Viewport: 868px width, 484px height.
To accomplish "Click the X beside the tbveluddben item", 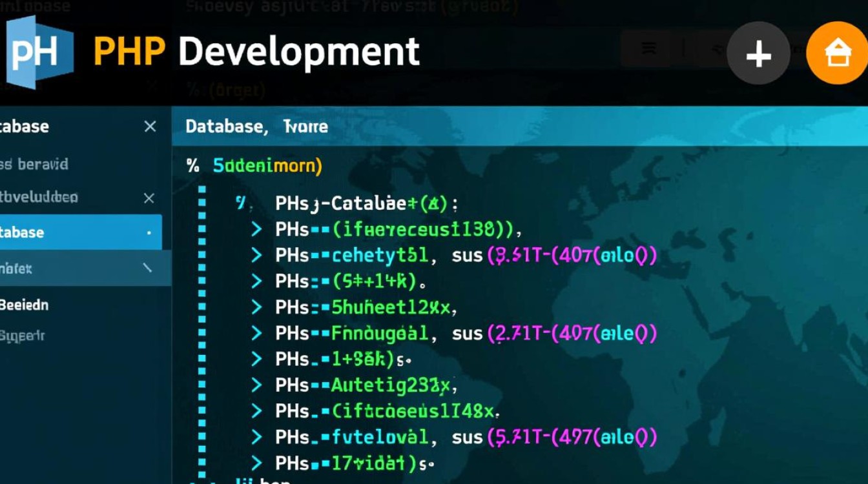I will tap(149, 198).
